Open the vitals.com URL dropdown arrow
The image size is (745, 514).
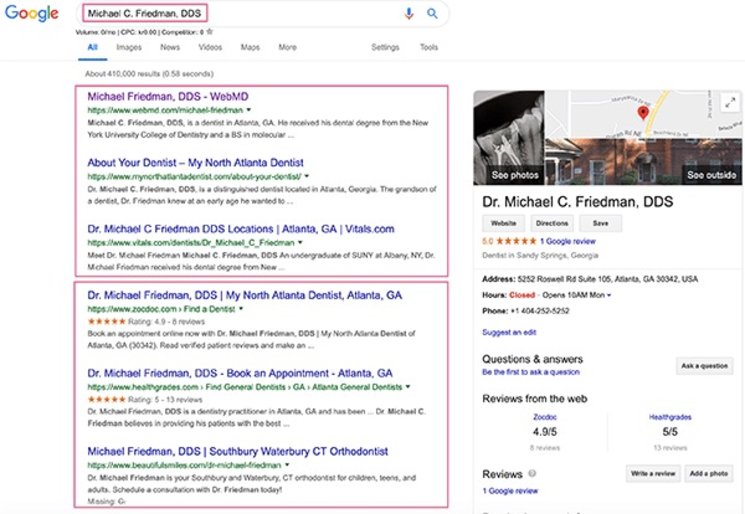pos(300,243)
